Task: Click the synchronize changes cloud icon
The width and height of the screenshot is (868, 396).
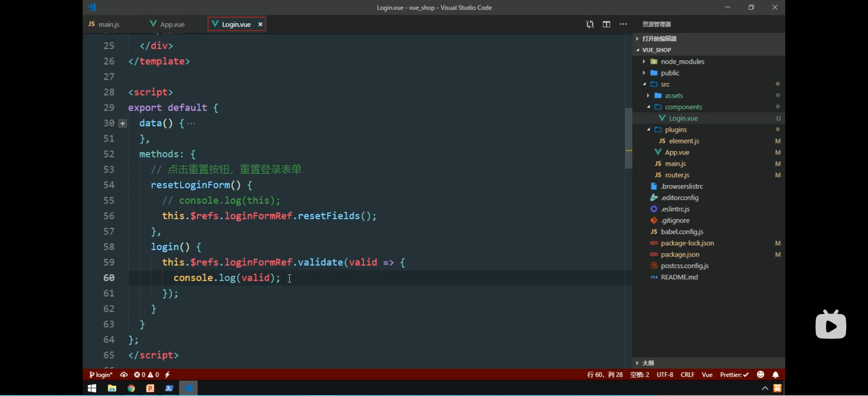Action: tap(124, 375)
